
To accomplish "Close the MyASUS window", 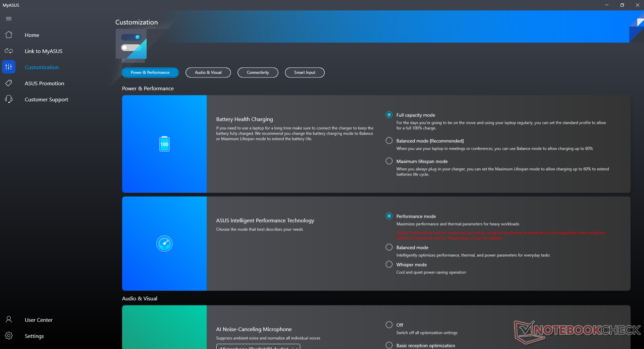I will point(637,5).
